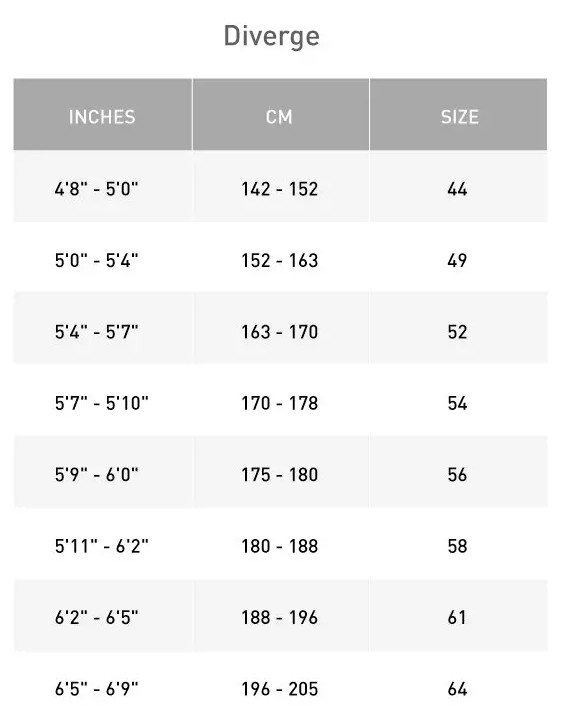Viewport: 563px width, 714px height.
Task: Click the 4'8" - 5'0" height cell
Action: tap(102, 187)
